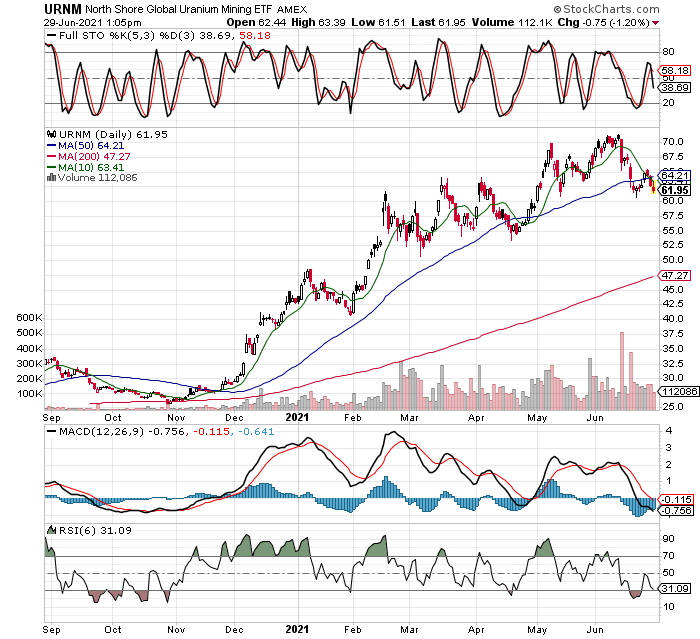Click the URNM ticker symbol title

[62, 9]
